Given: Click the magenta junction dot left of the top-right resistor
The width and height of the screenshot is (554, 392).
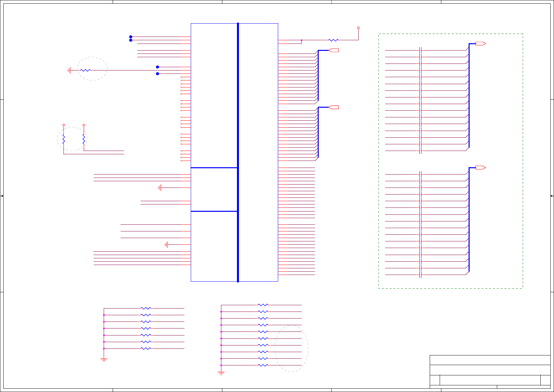Looking at the screenshot, I should 301,40.
